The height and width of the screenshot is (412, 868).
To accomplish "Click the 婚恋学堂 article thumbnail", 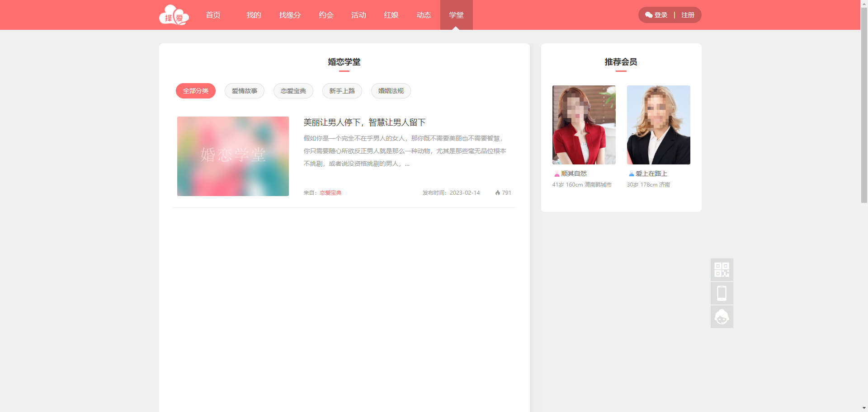I will [233, 156].
